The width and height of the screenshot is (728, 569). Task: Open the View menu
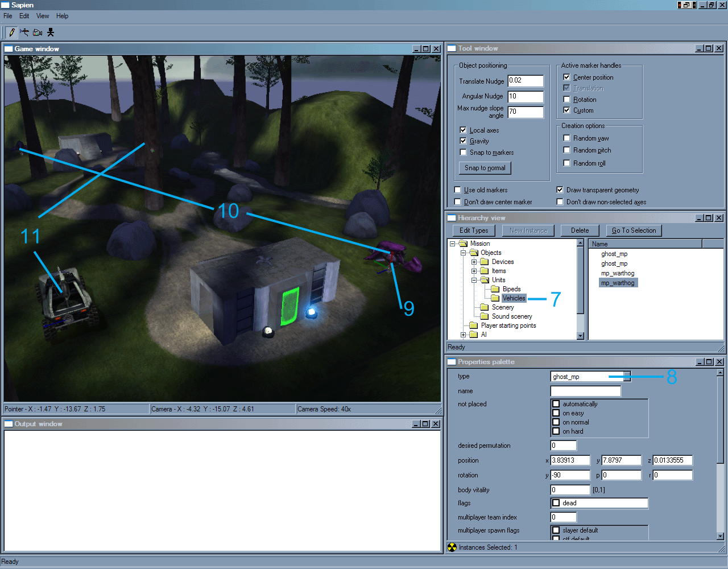tap(43, 16)
